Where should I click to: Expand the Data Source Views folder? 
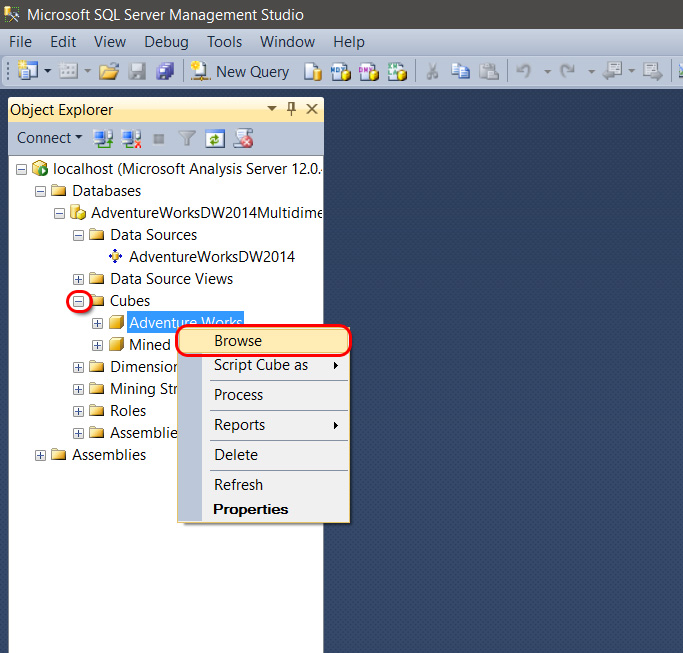pos(78,279)
